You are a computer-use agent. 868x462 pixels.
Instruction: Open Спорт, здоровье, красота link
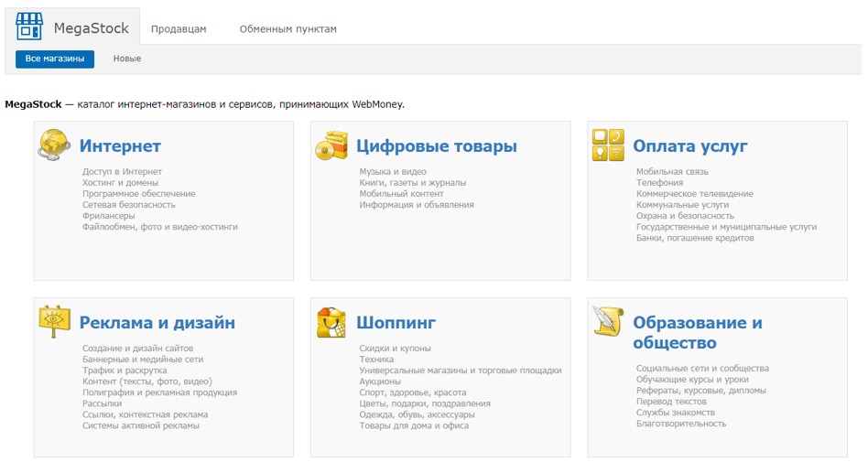(x=412, y=392)
